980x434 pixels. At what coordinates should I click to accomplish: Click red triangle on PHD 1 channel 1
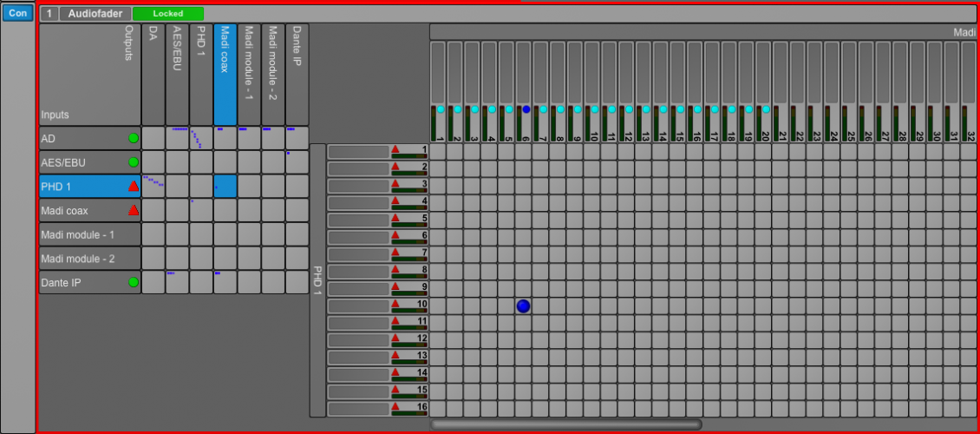[x=395, y=148]
